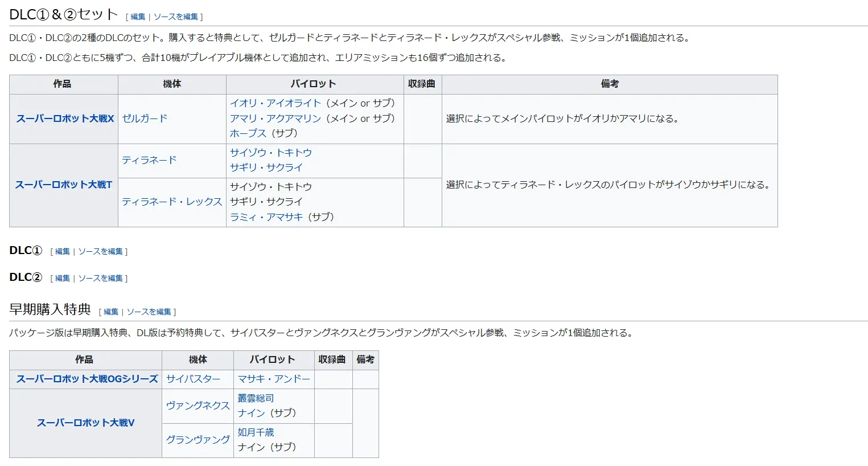Click 編集 beside the DLC①＆②セット heading
This screenshot has width=868, height=466.
coord(138,17)
